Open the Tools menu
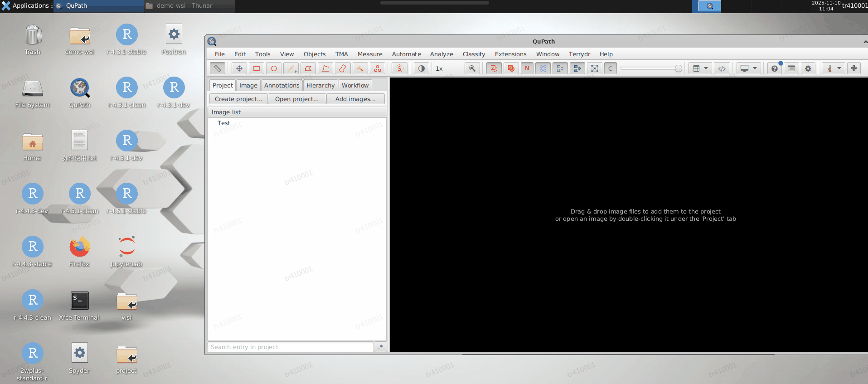This screenshot has width=868, height=384. (263, 54)
